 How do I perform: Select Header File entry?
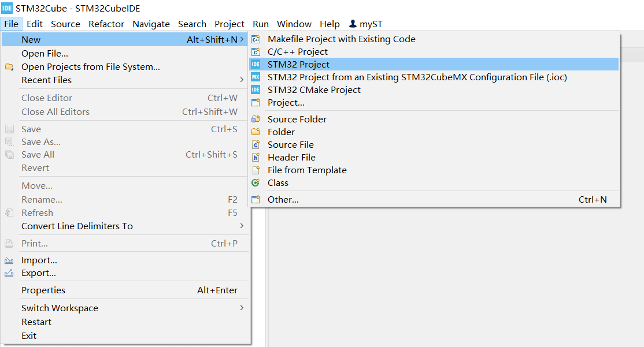(434, 157)
